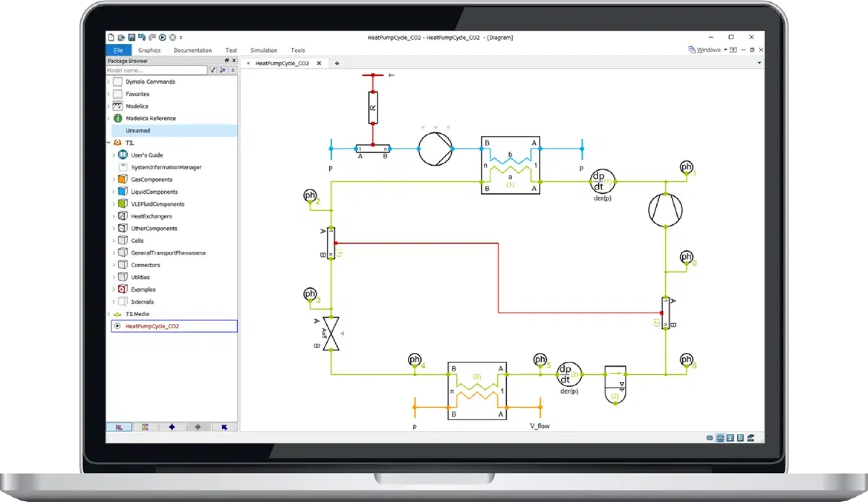Open the File ribbon tab
Viewport: 868px width, 502px height.
119,50
